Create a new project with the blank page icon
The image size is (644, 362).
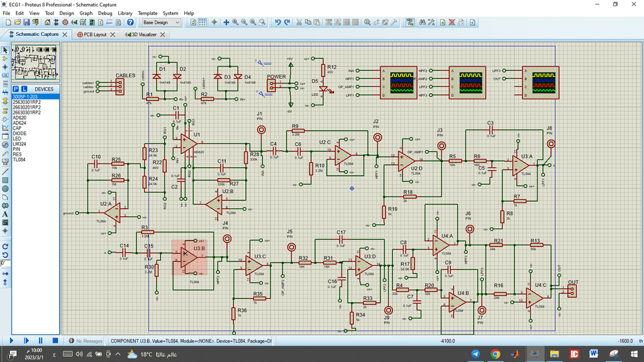pyautogui.click(x=8, y=23)
